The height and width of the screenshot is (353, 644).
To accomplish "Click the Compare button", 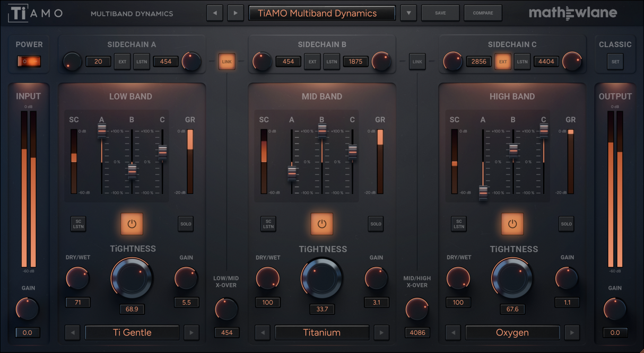I will pyautogui.click(x=483, y=13).
